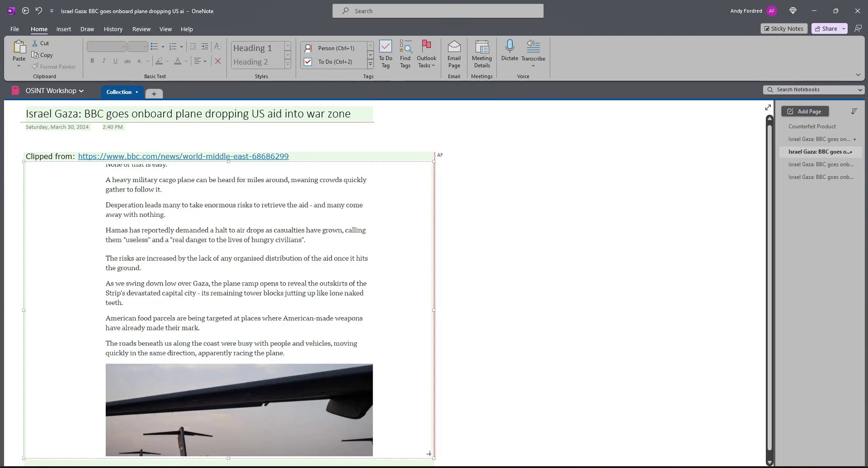The width and height of the screenshot is (868, 468).
Task: Collapse the ribbon with chevron
Action: (858, 75)
